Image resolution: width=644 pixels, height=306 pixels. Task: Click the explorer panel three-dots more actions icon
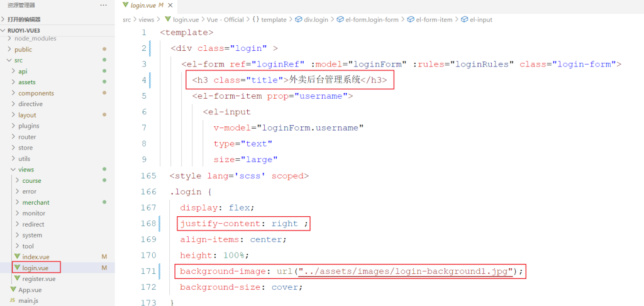pyautogui.click(x=103, y=5)
